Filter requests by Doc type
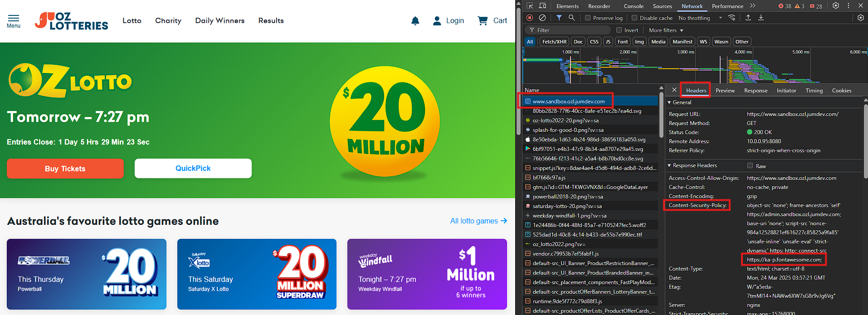Viewport: 868px width, 315px height. pyautogui.click(x=578, y=42)
